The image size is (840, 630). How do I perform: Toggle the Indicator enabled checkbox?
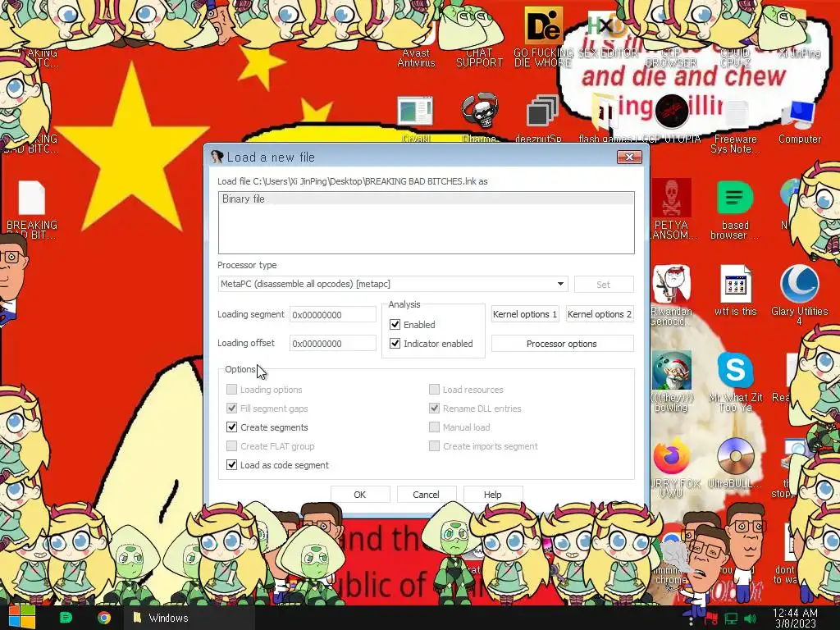point(395,344)
